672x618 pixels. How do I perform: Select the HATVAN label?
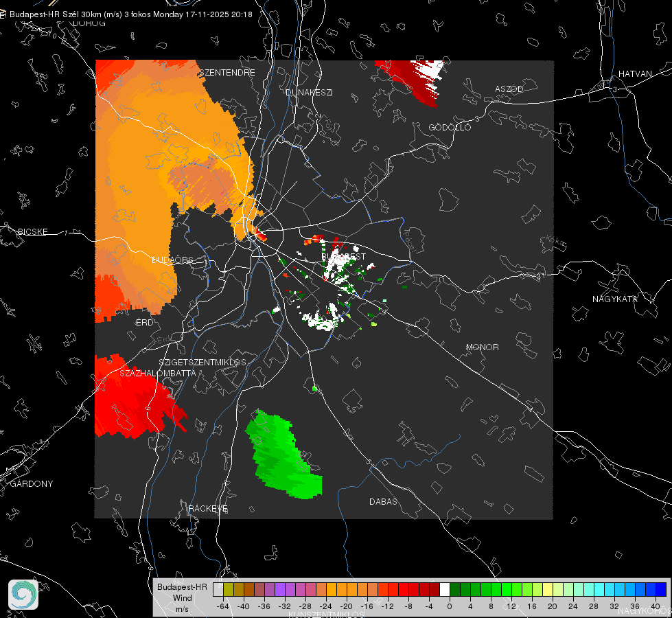tap(635, 73)
